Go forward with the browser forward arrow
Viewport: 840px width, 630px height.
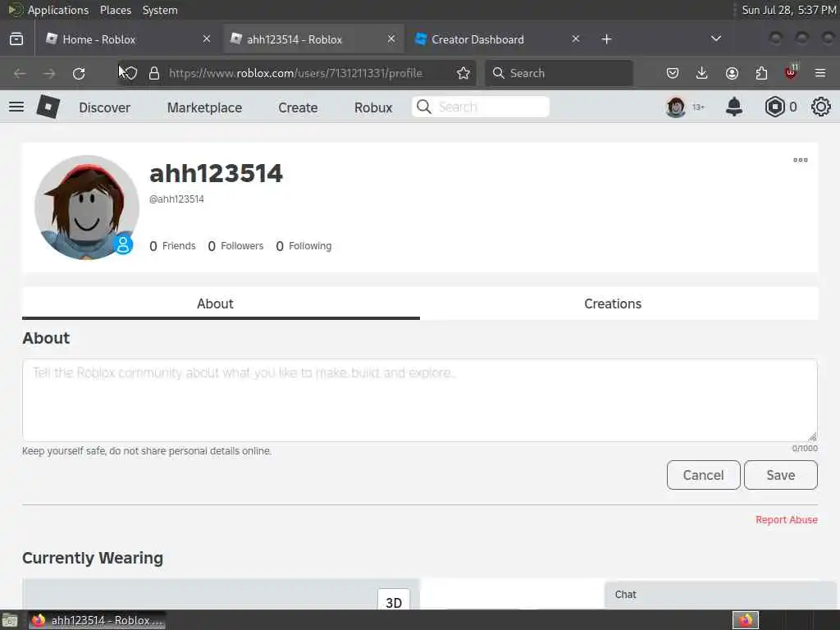49,73
